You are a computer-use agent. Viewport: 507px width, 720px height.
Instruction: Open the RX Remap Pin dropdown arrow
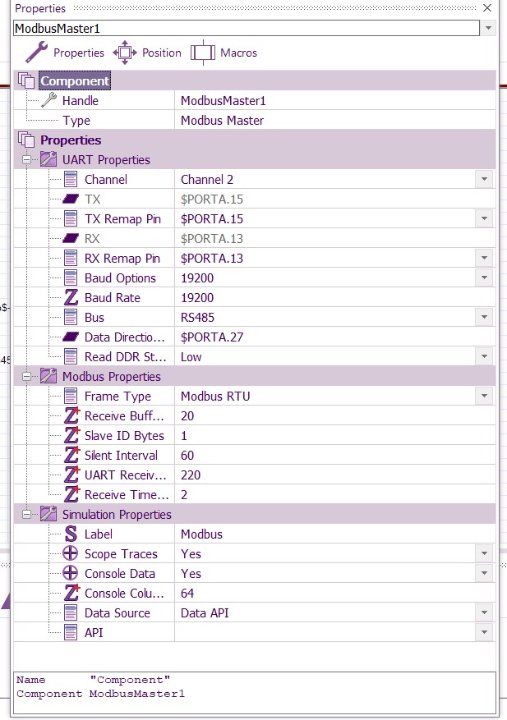[484, 258]
